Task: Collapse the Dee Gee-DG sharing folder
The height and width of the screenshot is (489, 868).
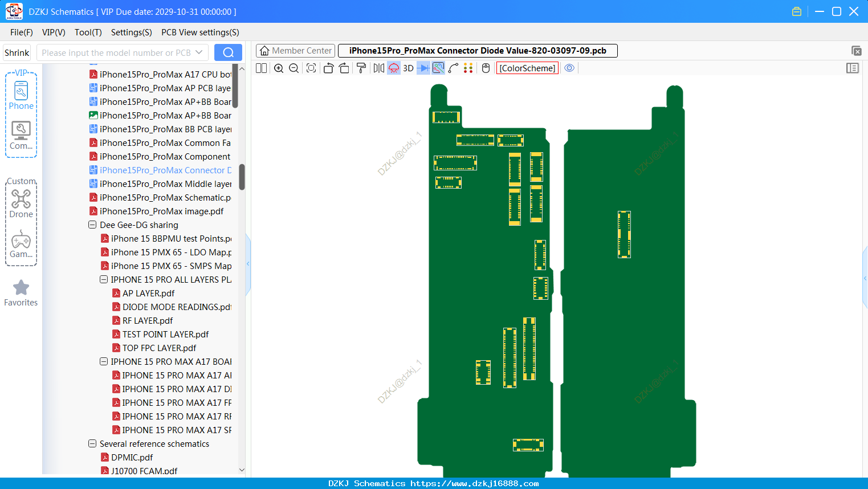Action: [92, 225]
